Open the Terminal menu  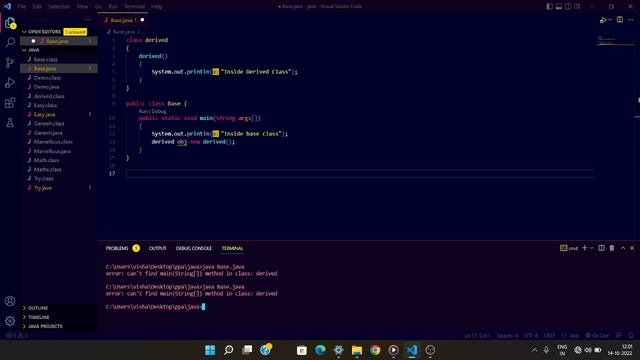tap(134, 7)
